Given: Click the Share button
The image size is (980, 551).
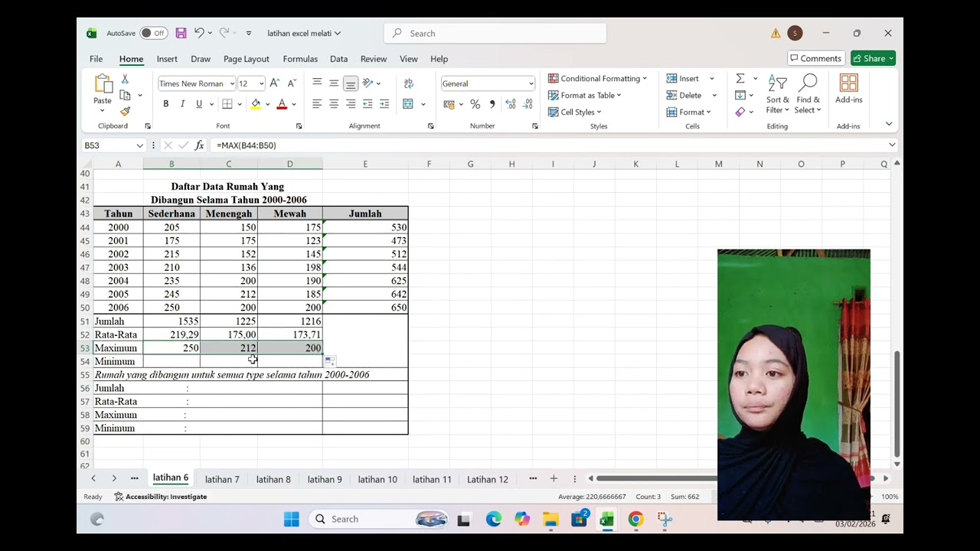Looking at the screenshot, I should tap(872, 58).
